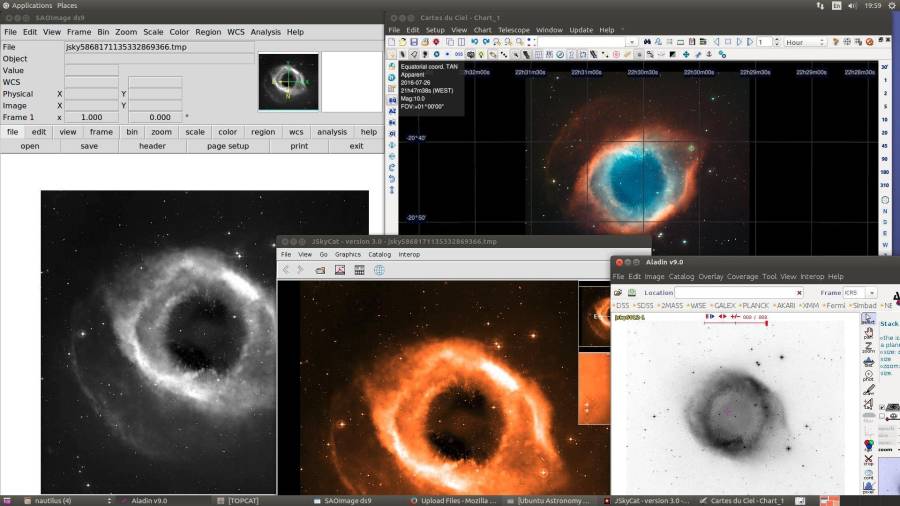Open Scale menu in ds9

coord(153,32)
